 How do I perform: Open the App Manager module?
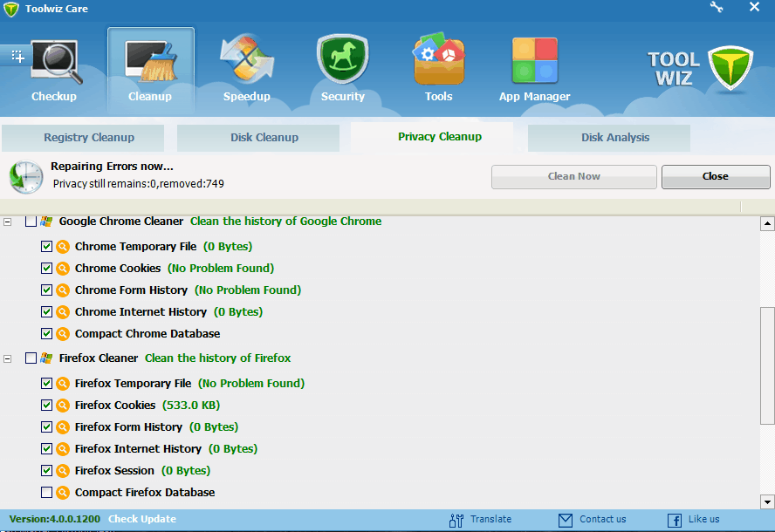click(535, 60)
